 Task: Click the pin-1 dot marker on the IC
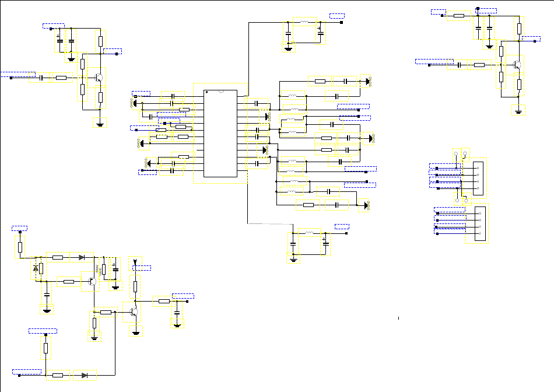click(206, 92)
